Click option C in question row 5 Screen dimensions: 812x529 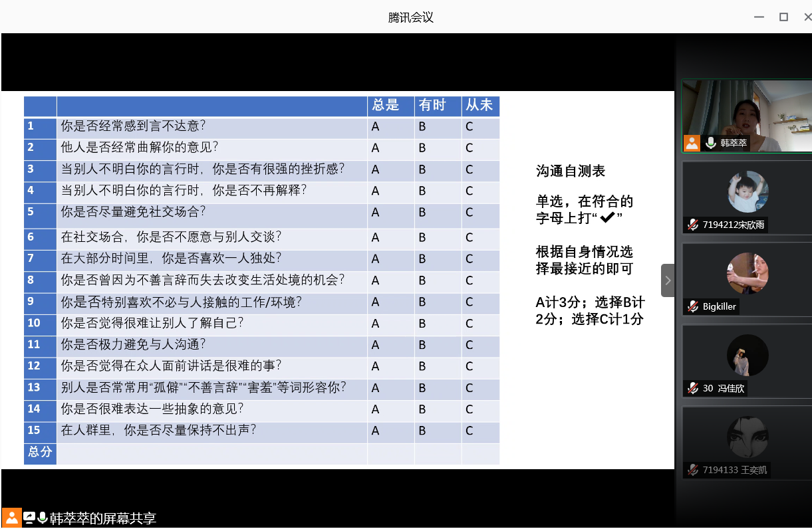[469, 213]
